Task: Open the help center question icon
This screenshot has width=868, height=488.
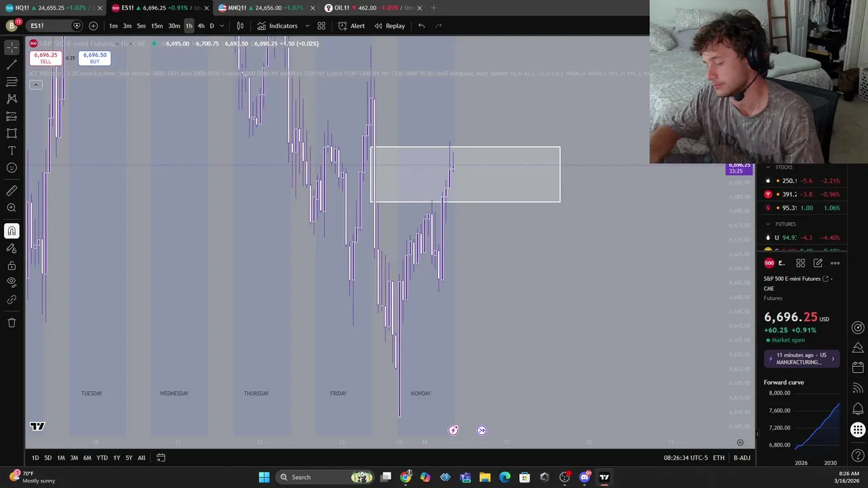Action: tap(858, 455)
